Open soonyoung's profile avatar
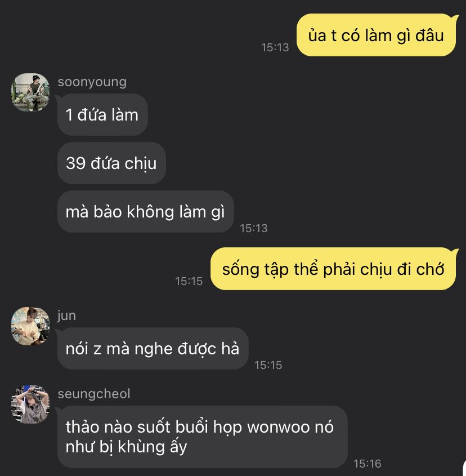The width and height of the screenshot is (466, 476). click(x=30, y=92)
